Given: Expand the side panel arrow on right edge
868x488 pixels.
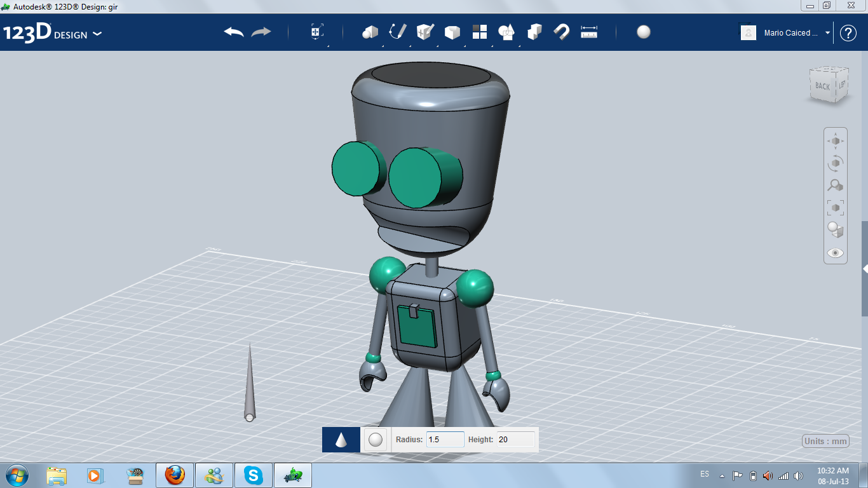Looking at the screenshot, I should point(865,269).
